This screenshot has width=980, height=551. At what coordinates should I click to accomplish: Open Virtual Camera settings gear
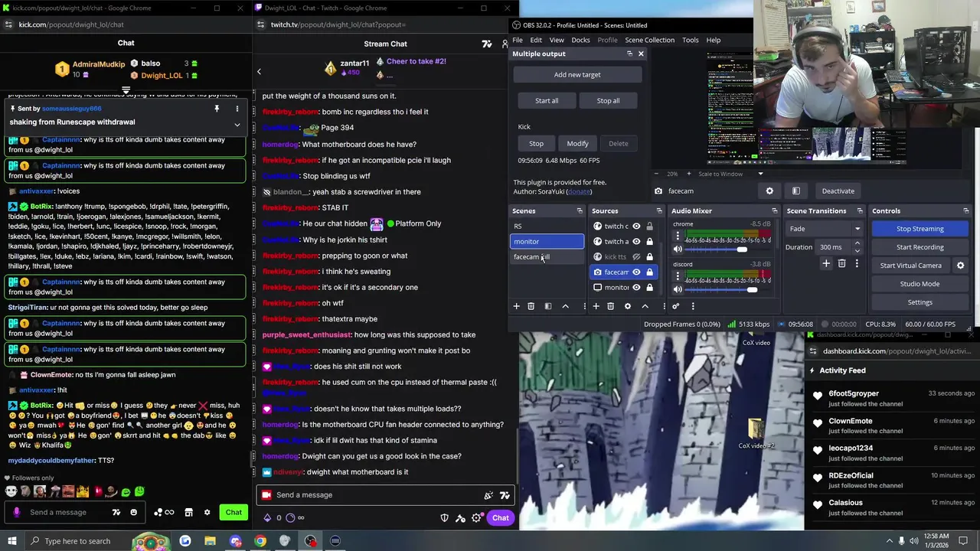960,266
